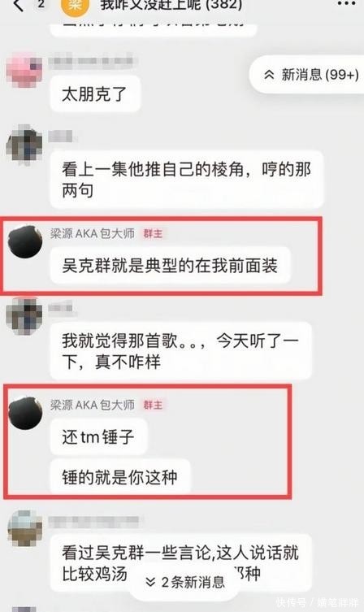Tap the 看过吴克群一些言论 message bubble

pos(180,562)
